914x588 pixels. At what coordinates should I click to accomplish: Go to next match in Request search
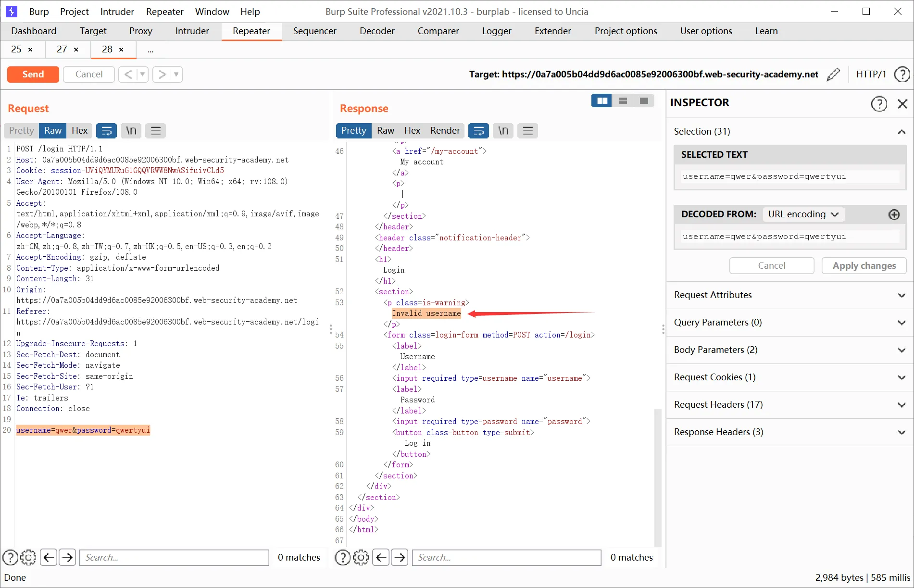pos(67,557)
